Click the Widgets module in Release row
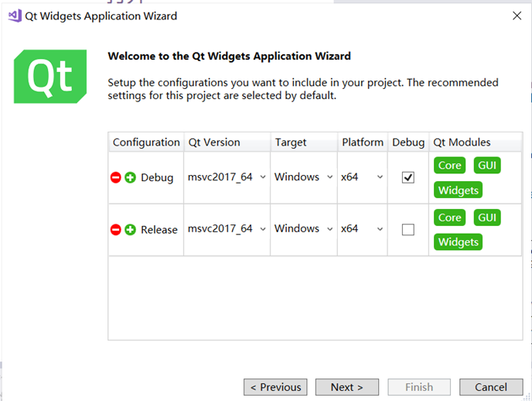The height and width of the screenshot is (401, 532). coord(458,242)
